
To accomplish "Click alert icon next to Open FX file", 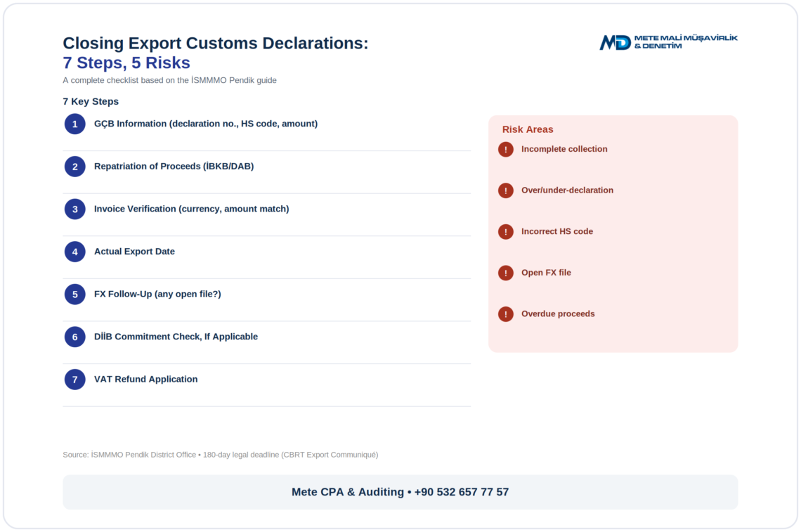I will (x=506, y=273).
